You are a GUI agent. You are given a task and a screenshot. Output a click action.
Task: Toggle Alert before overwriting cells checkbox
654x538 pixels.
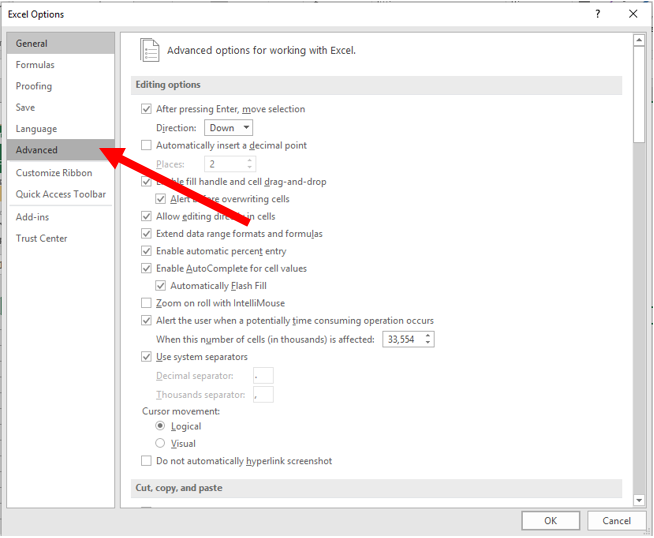160,199
